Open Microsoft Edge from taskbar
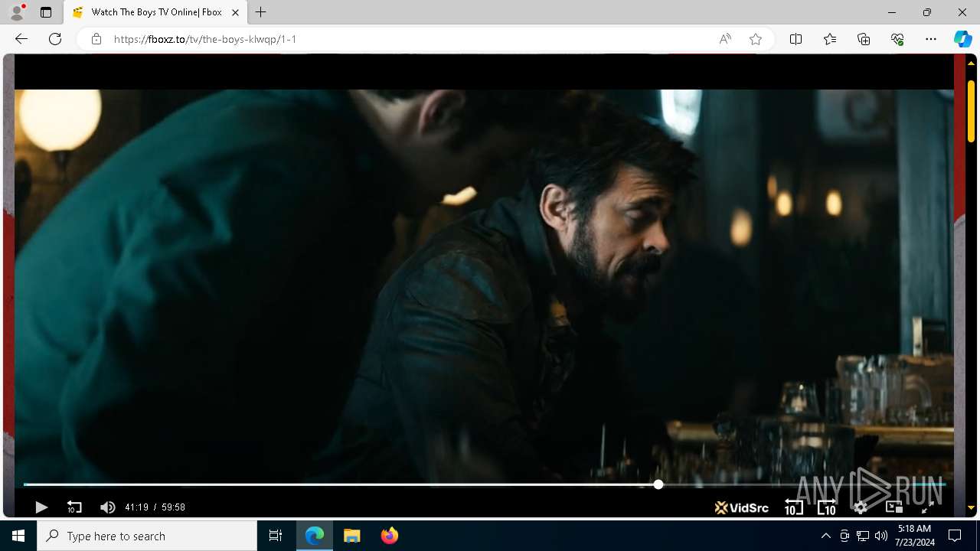Image resolution: width=980 pixels, height=551 pixels. coord(315,536)
